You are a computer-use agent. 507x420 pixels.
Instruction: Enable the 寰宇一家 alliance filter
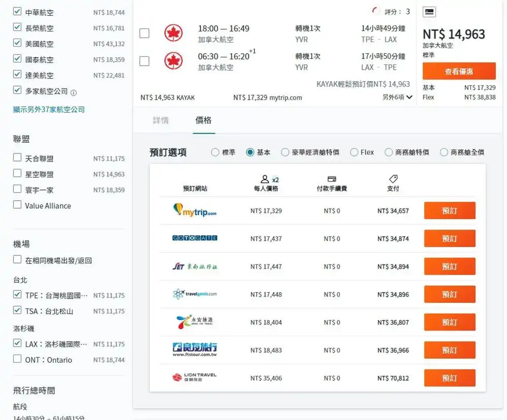click(x=17, y=188)
